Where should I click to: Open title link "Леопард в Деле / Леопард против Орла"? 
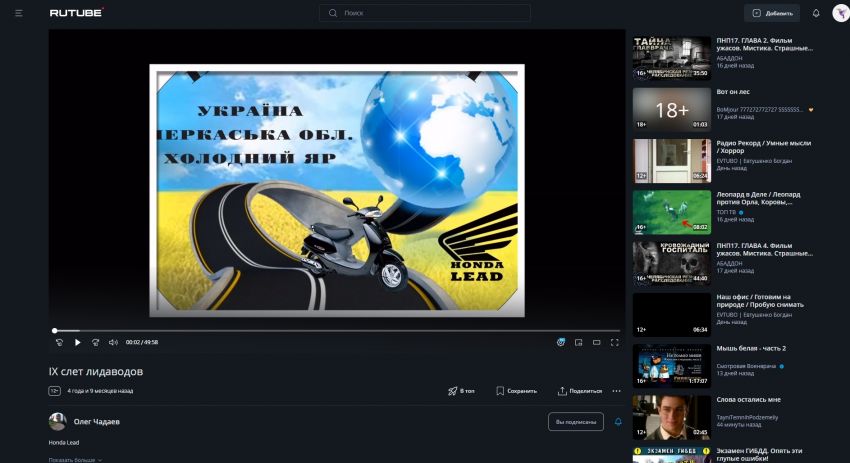pyautogui.click(x=758, y=198)
